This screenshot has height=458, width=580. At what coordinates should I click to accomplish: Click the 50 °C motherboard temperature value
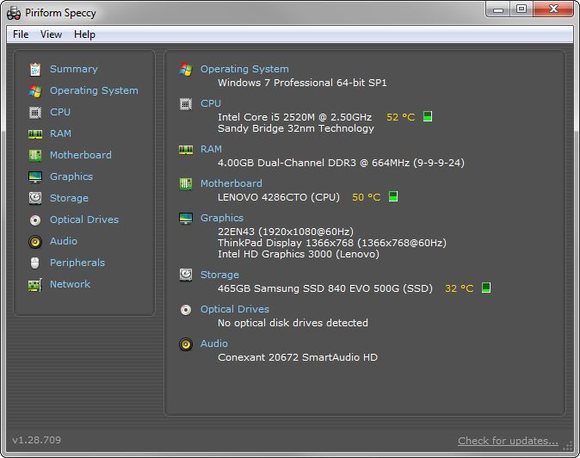(x=366, y=197)
